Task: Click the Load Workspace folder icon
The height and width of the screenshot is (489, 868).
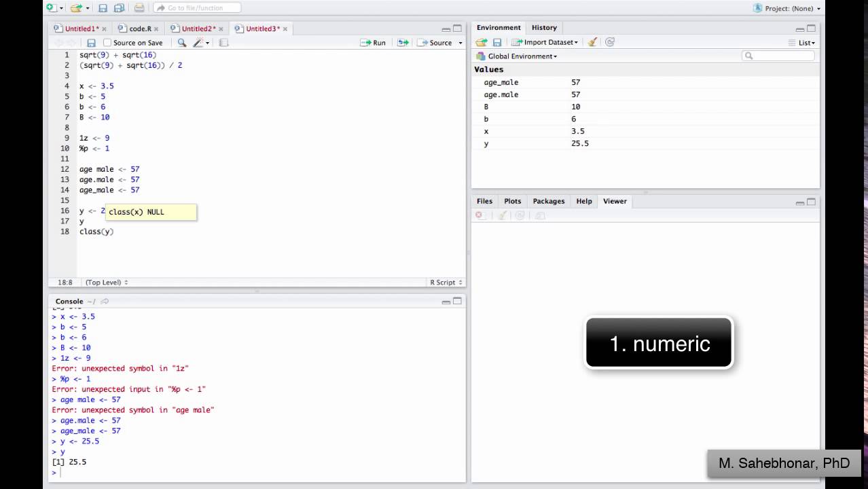Action: pyautogui.click(x=482, y=42)
